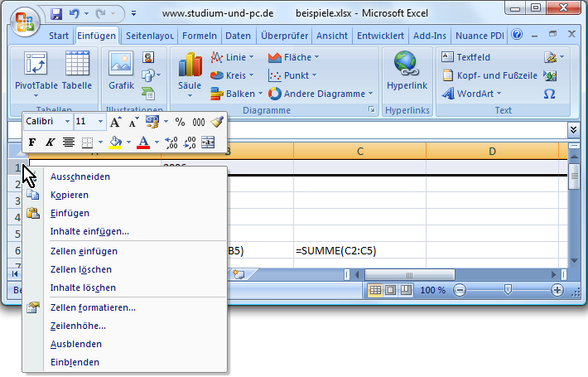Save the workbook with the floppy icon
Viewport: 588px width, 377px height.
[x=56, y=14]
